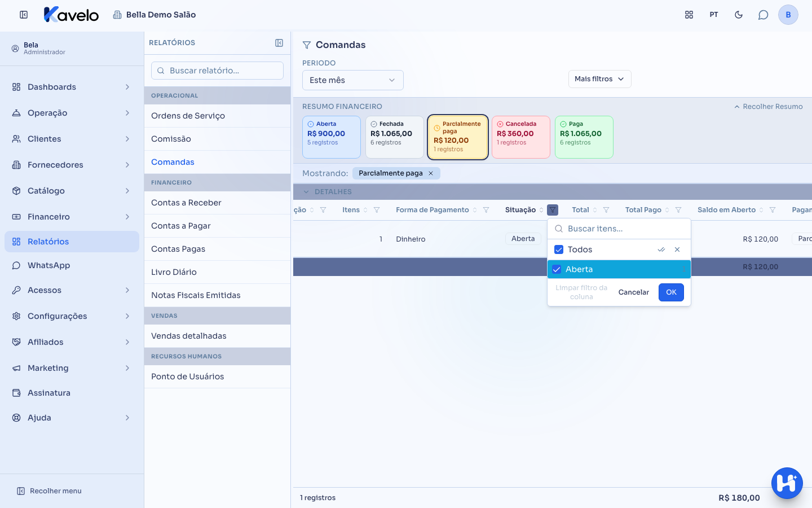Uncheck the Aberta checkbox

pos(557,269)
